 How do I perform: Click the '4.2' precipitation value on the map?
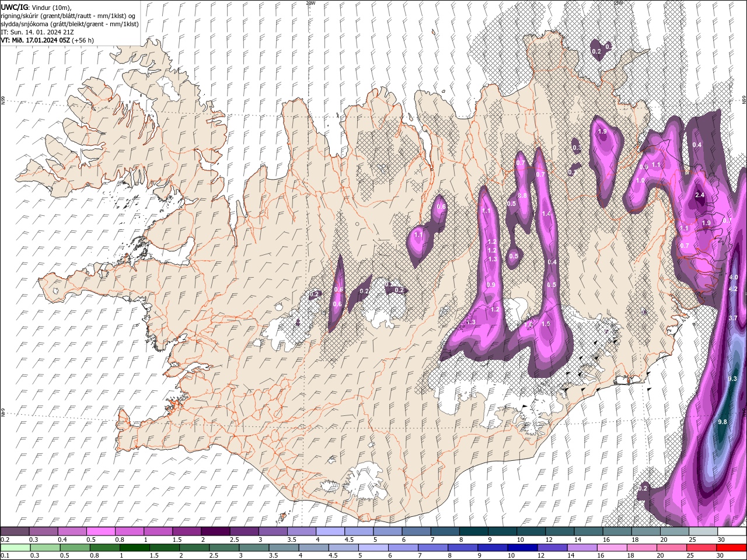tap(734, 289)
